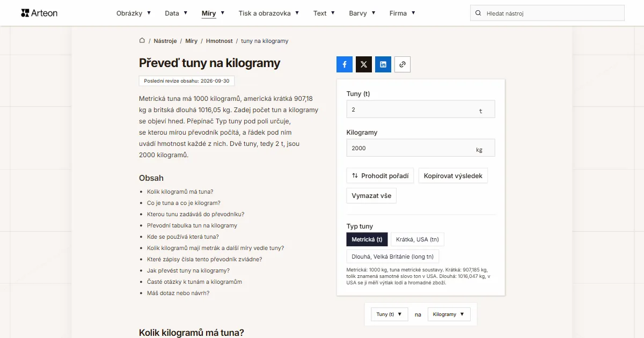Jump to 'Máš dotaz nebo návrh?' link
644x338 pixels.
pos(178,293)
